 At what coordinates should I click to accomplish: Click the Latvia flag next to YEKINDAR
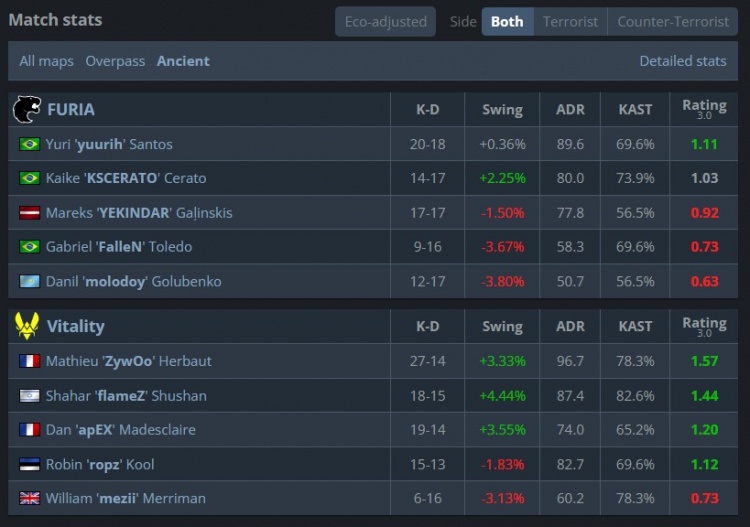[x=29, y=213]
